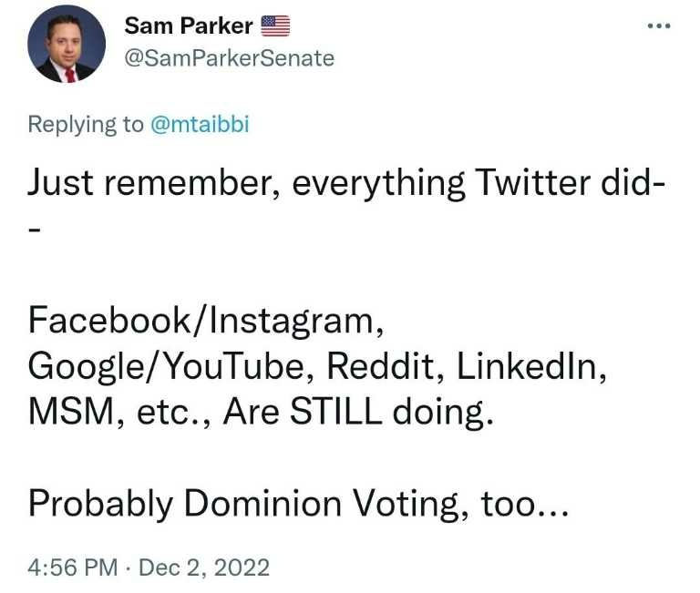
Task: Open the Sam Parker display name link
Action: click(189, 26)
